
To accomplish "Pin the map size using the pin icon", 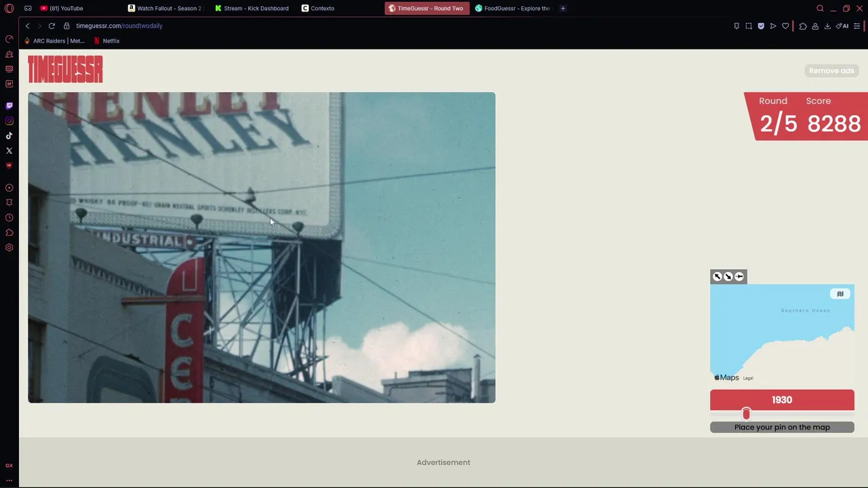I will click(x=739, y=277).
